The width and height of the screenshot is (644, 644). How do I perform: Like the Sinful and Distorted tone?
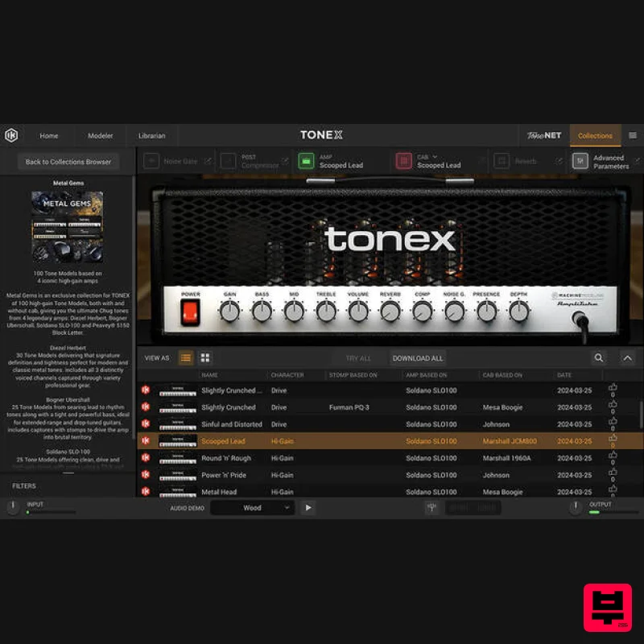click(613, 421)
